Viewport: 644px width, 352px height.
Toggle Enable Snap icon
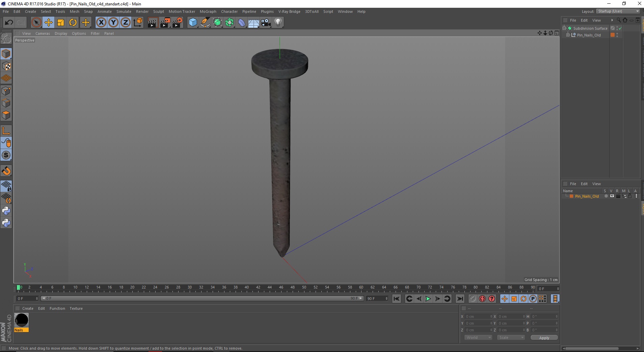(x=6, y=155)
